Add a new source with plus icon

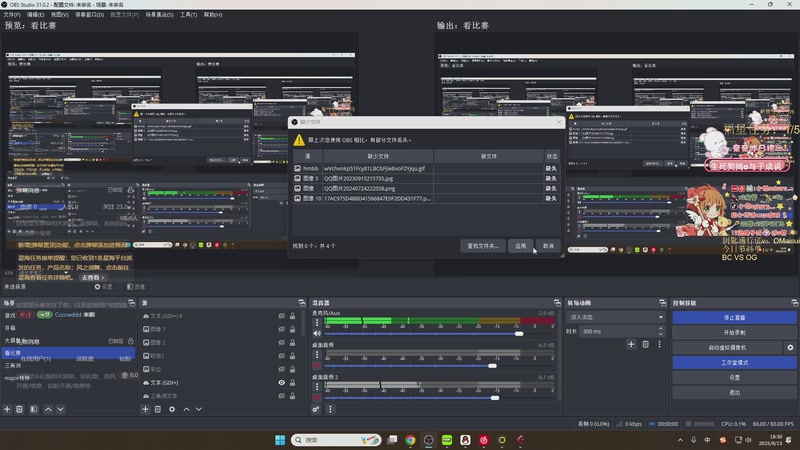145,409
